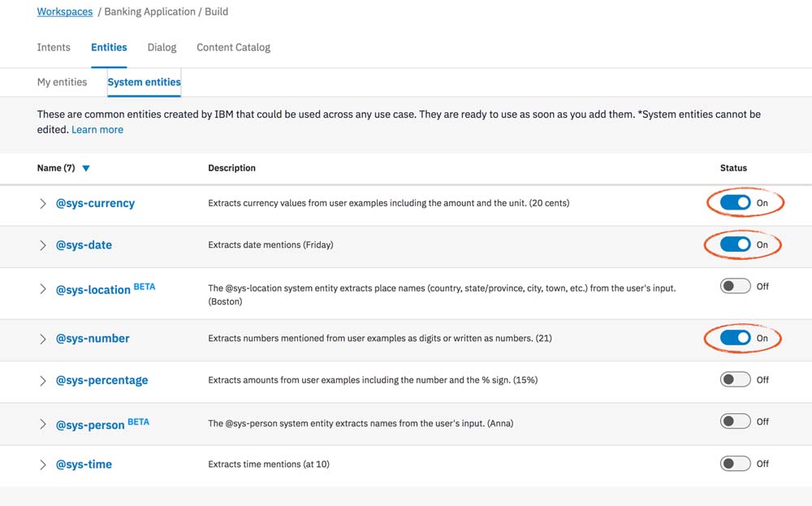Expand the @sys-person row chevron

43,424
